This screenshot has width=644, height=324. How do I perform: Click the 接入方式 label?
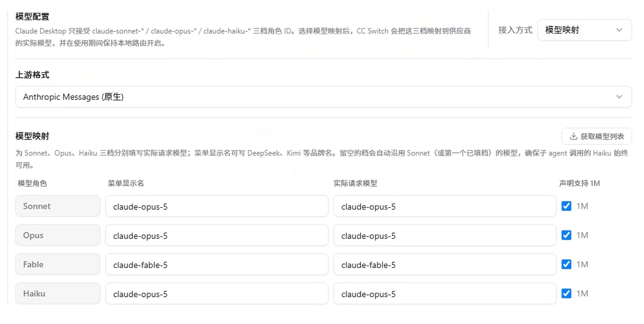pos(515,30)
